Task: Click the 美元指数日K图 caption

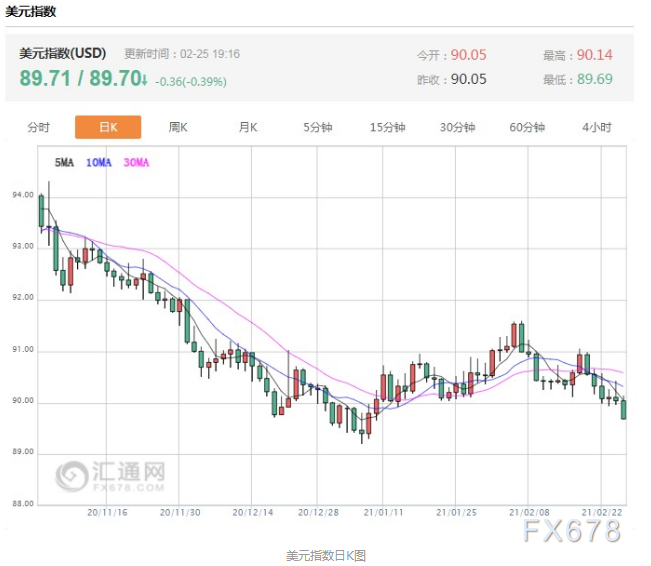Action: tap(326, 556)
